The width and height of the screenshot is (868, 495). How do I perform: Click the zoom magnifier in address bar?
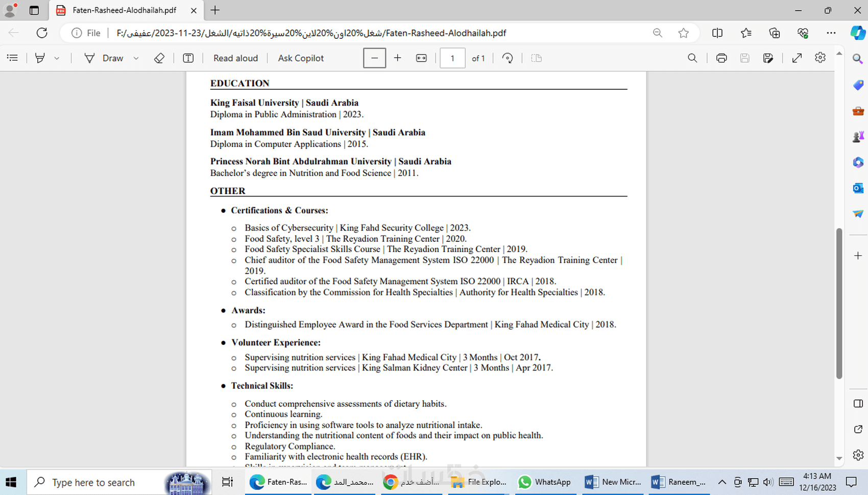(x=658, y=33)
